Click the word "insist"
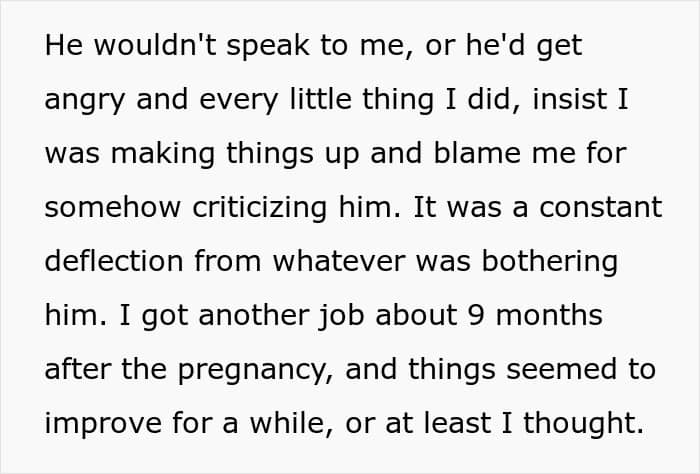 click(x=570, y=99)
